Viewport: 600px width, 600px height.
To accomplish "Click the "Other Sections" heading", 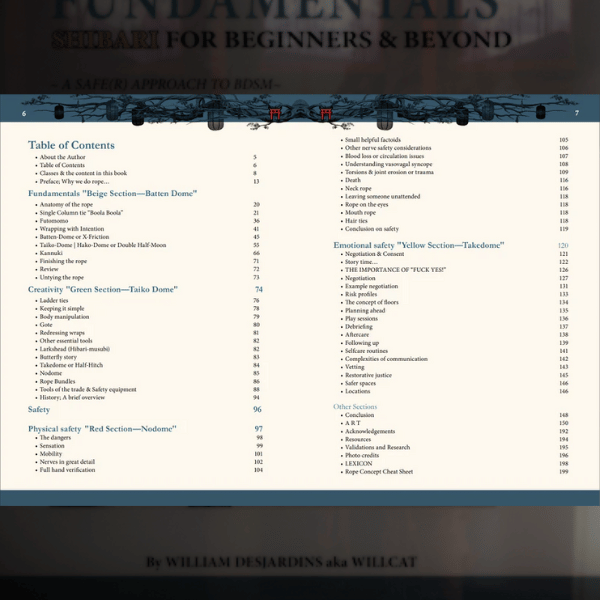I will coord(355,407).
